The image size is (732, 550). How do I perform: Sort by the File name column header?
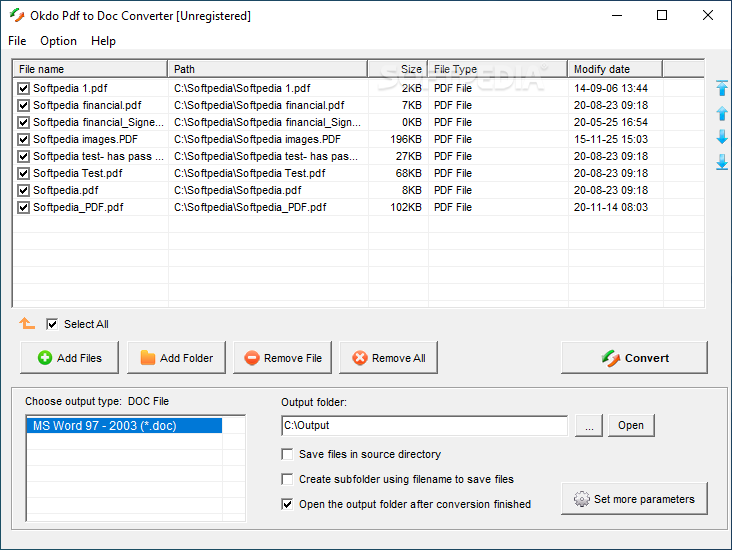pos(90,69)
